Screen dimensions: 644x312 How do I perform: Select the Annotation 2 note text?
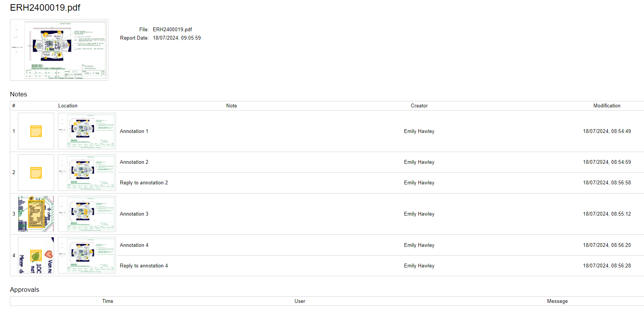coord(134,162)
